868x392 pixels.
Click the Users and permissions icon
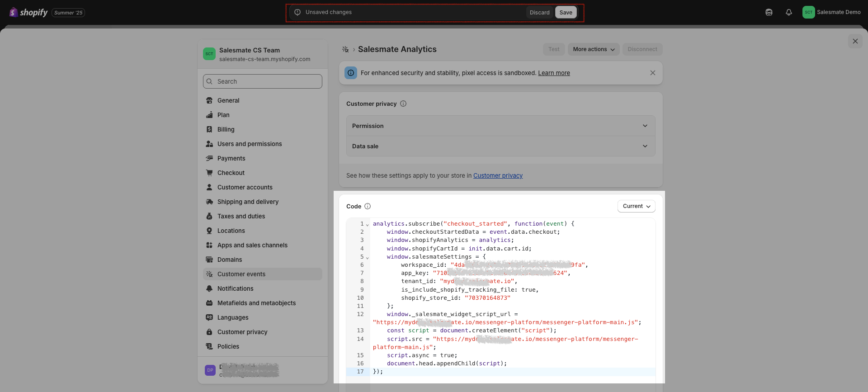click(209, 144)
